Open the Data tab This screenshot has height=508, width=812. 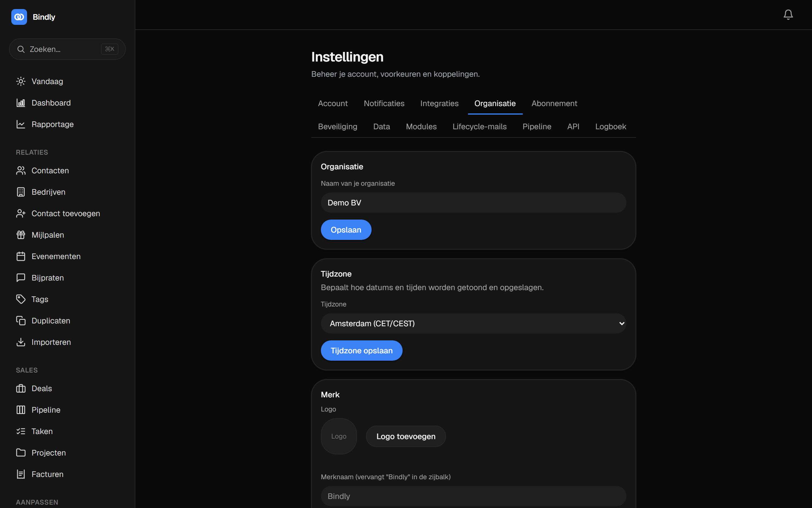tap(381, 127)
